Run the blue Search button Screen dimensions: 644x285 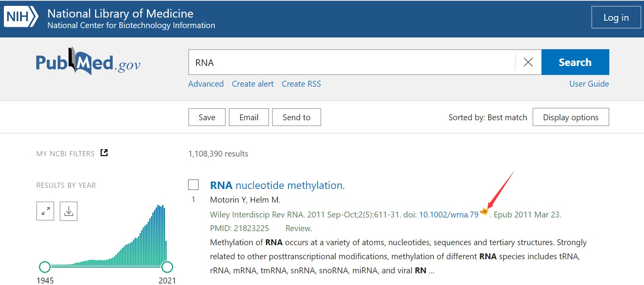pyautogui.click(x=575, y=62)
